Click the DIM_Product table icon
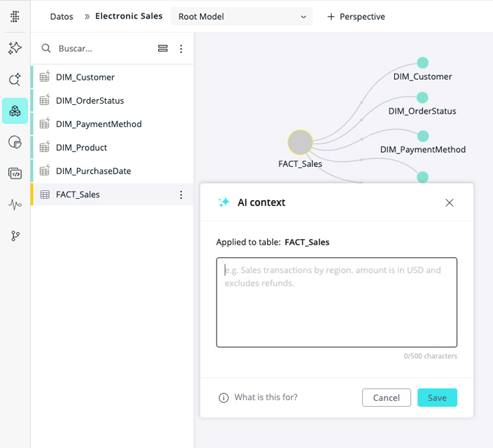 45,147
